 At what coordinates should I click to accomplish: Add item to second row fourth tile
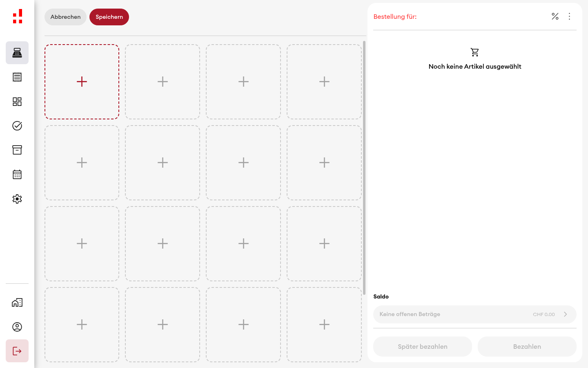(x=324, y=163)
